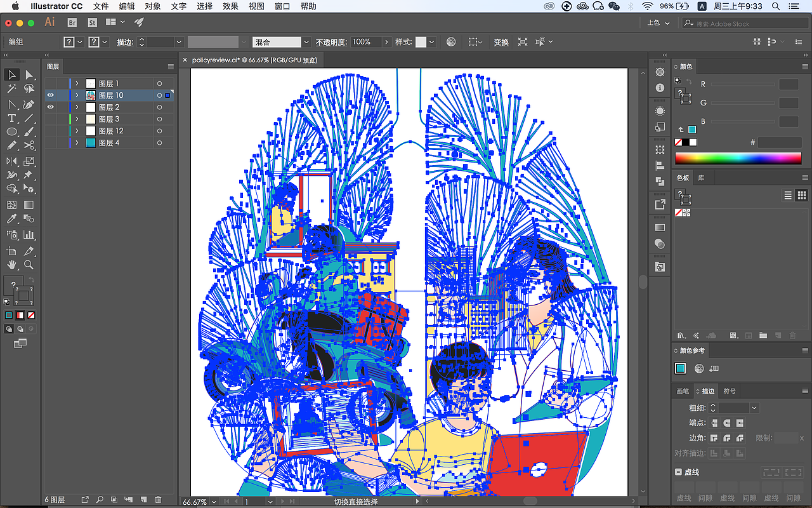This screenshot has height=508, width=812.
Task: Open the 效果 menu
Action: point(230,6)
